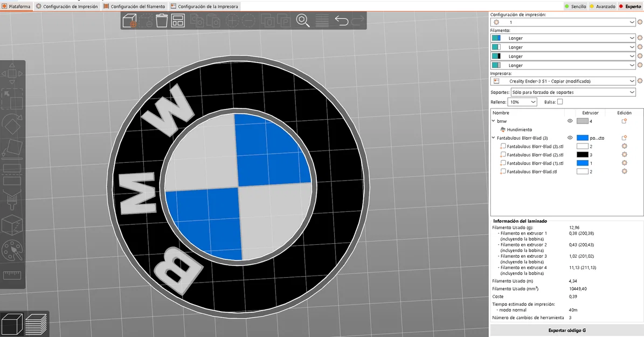The height and width of the screenshot is (337, 644).
Task: Open the Configuración del filamento tab
Action: coord(135,6)
